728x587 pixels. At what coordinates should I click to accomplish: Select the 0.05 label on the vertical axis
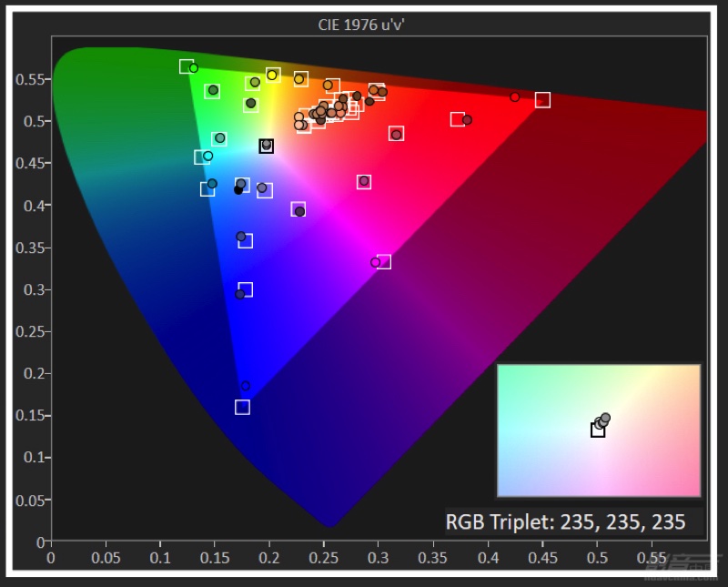click(x=30, y=501)
